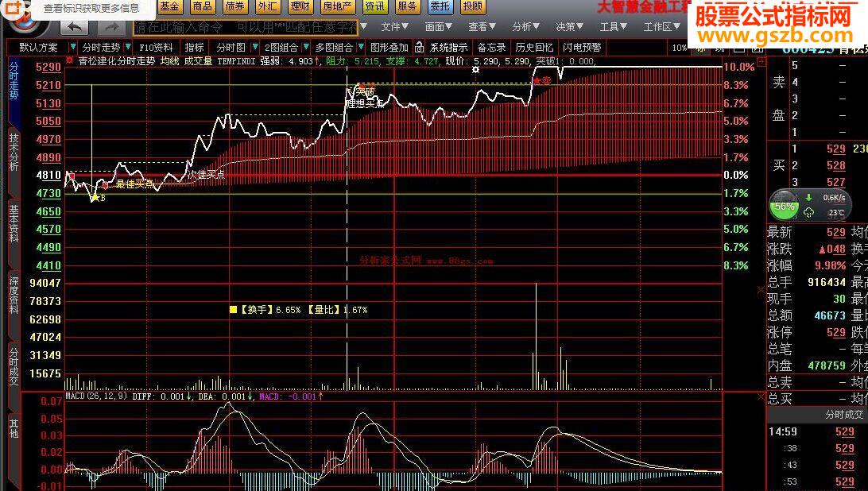Open the 理财 category button
Image resolution: width=868 pixels, height=491 pixels.
tap(300, 6)
